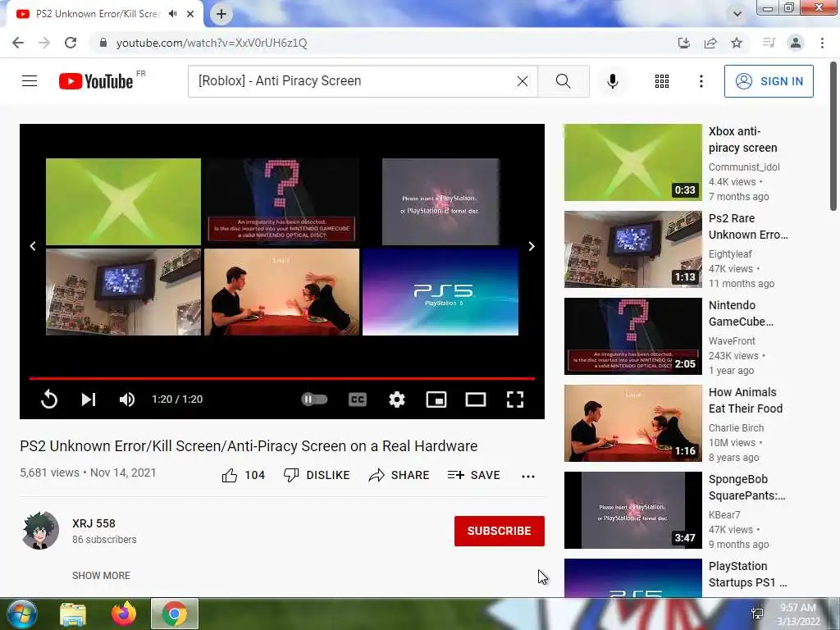The height and width of the screenshot is (630, 840).
Task: Show next end-screen suggestions with right arrow
Action: click(x=532, y=246)
